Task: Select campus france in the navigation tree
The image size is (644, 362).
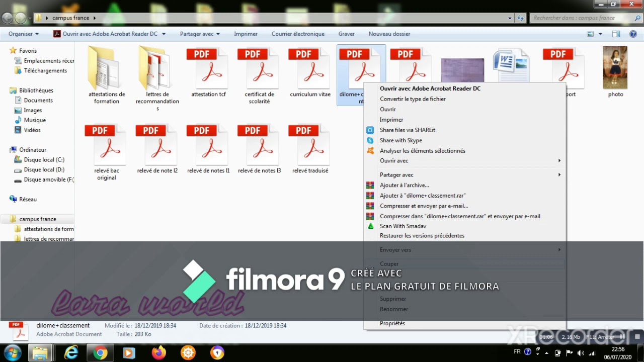Action: pos(38,219)
